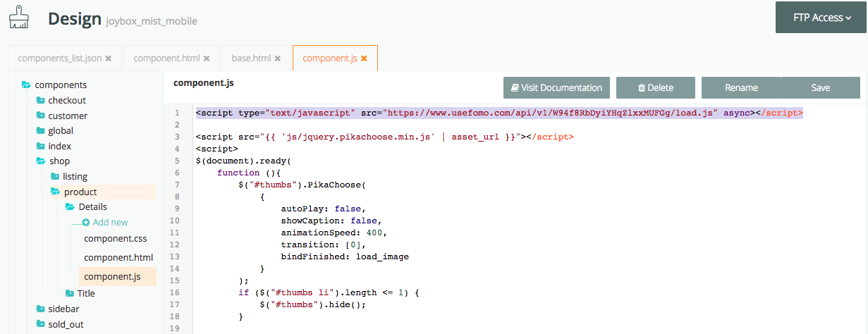This screenshot has height=334, width=868.
Task: Collapse the shop folder
Action: click(x=59, y=161)
